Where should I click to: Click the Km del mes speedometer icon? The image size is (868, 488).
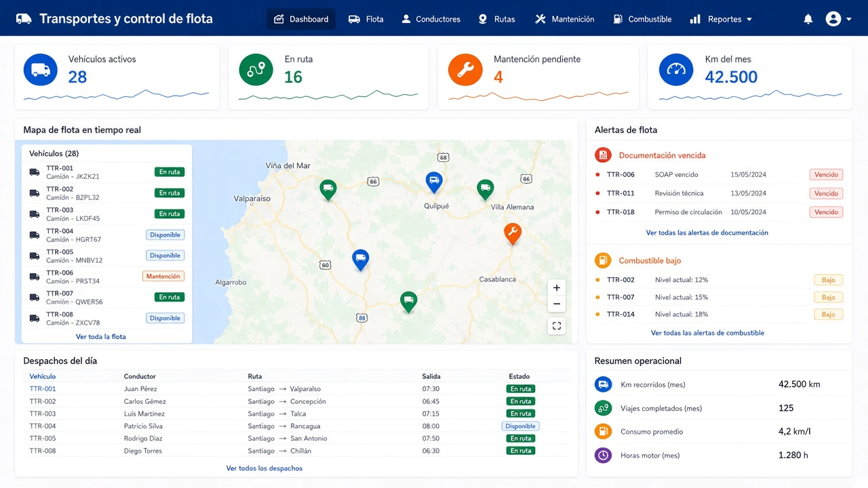676,70
